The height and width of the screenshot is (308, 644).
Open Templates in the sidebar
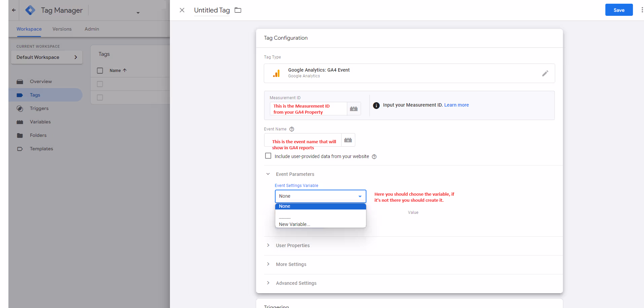tap(41, 149)
